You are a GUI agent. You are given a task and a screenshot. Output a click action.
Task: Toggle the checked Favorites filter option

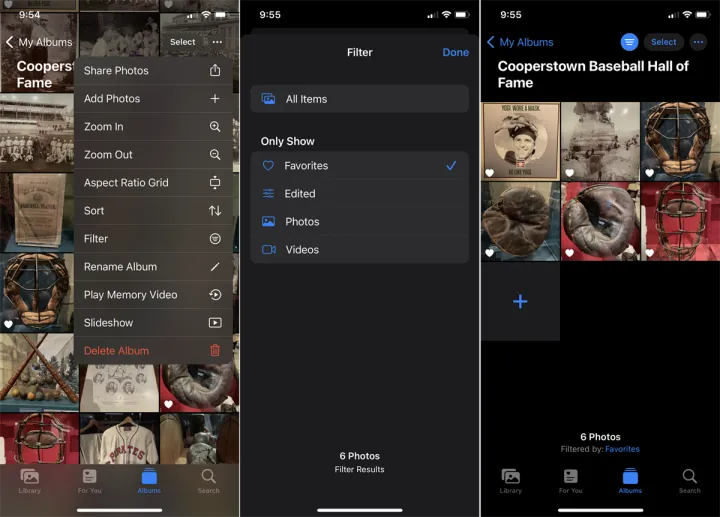(359, 166)
